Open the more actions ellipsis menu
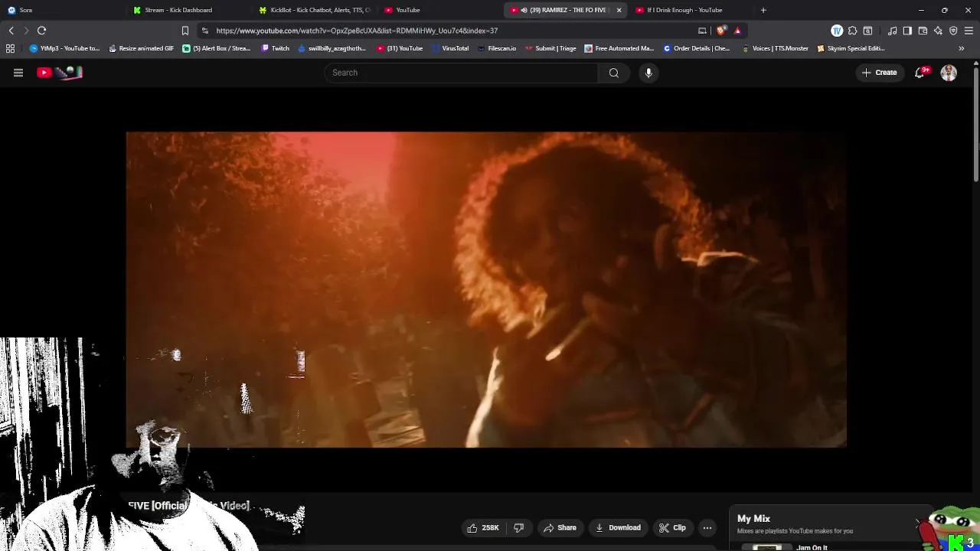 point(707,527)
